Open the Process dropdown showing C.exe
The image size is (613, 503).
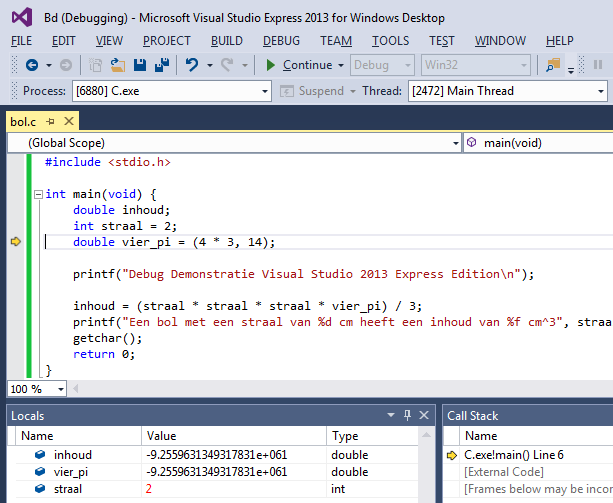265,91
